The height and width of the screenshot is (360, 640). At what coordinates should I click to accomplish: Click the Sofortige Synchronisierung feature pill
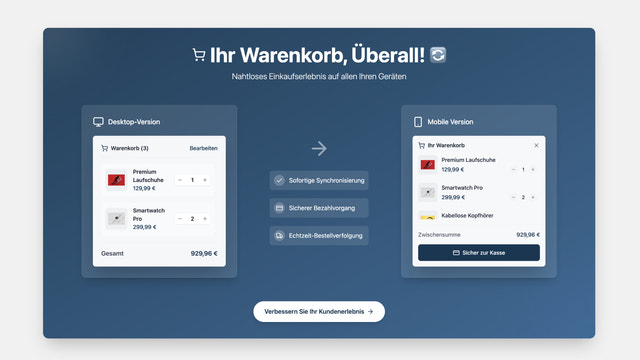[319, 180]
